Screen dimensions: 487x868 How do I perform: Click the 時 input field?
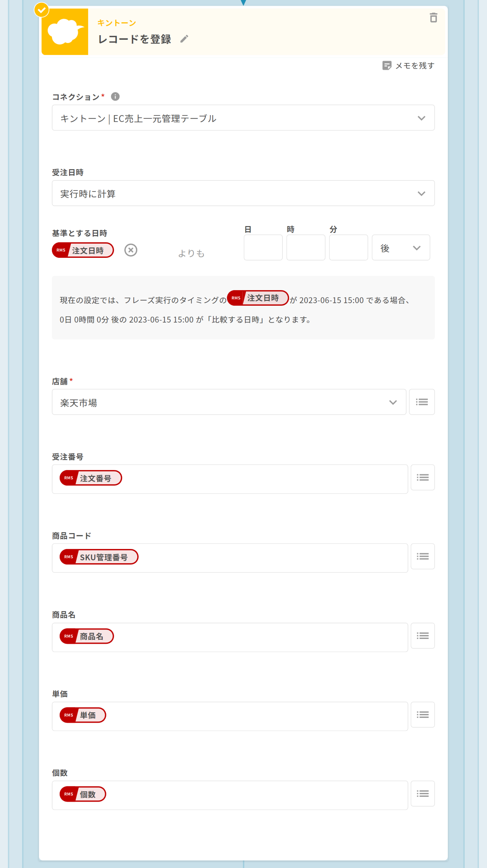pos(306,248)
